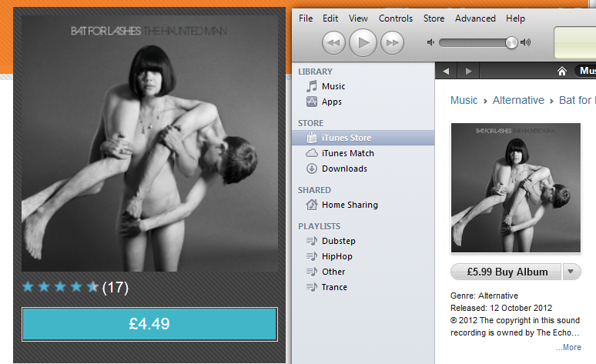Click the high volume speaker icon

pyautogui.click(x=525, y=42)
